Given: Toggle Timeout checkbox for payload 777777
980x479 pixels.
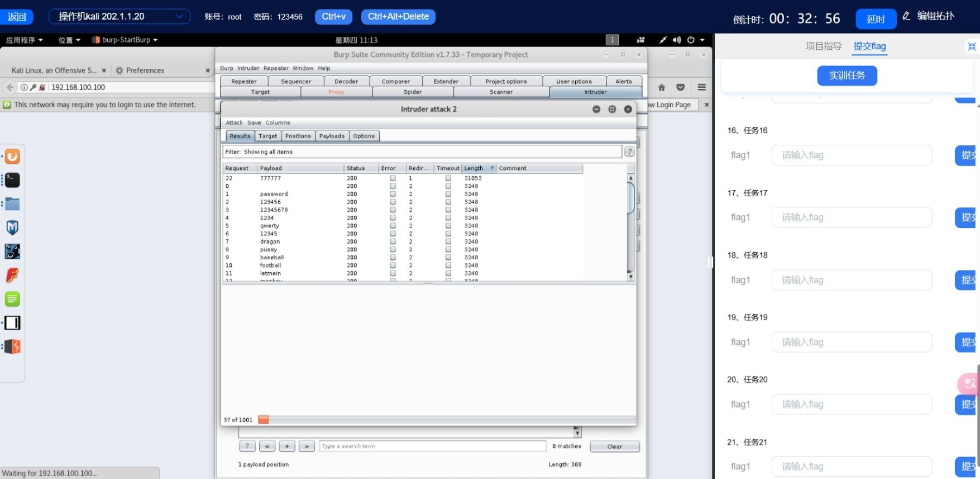Looking at the screenshot, I should 448,178.
